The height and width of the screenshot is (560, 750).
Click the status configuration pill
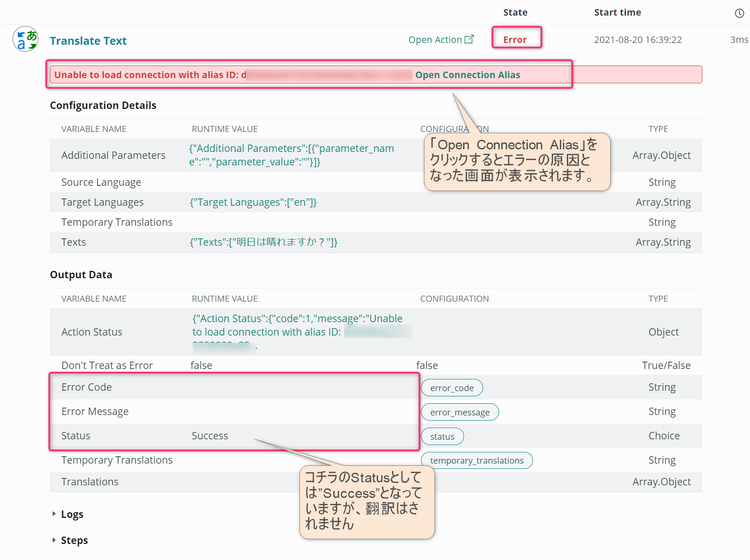pos(442,436)
